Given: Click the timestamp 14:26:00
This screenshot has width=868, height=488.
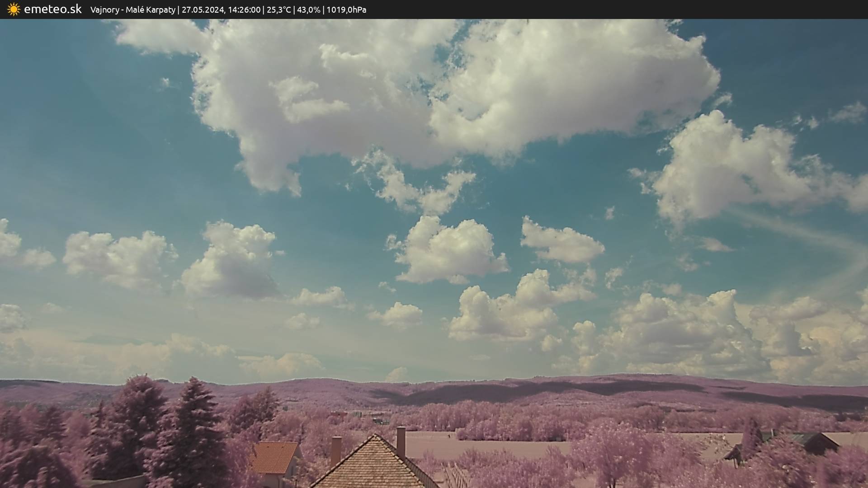Looking at the screenshot, I should 244,9.
